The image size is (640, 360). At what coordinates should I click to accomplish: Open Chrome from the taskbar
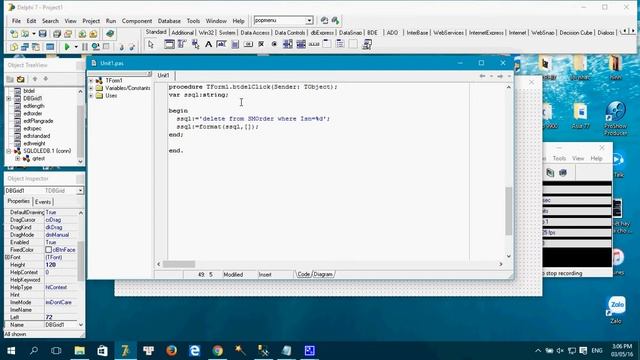[218, 351]
